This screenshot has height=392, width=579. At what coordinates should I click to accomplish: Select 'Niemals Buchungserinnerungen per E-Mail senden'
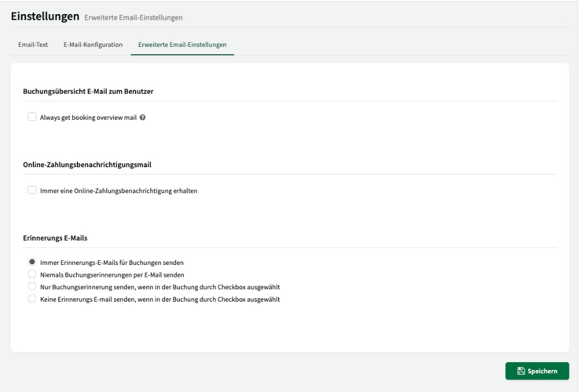click(32, 275)
